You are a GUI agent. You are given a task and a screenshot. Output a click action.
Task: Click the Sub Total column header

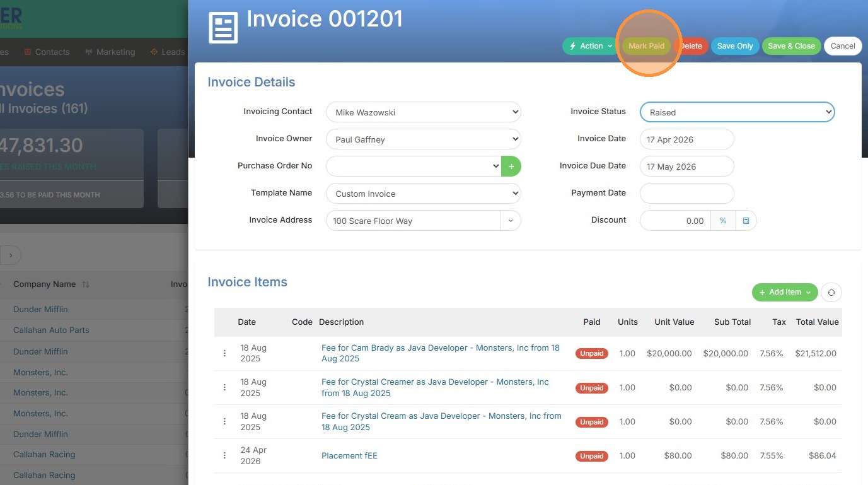tap(732, 322)
